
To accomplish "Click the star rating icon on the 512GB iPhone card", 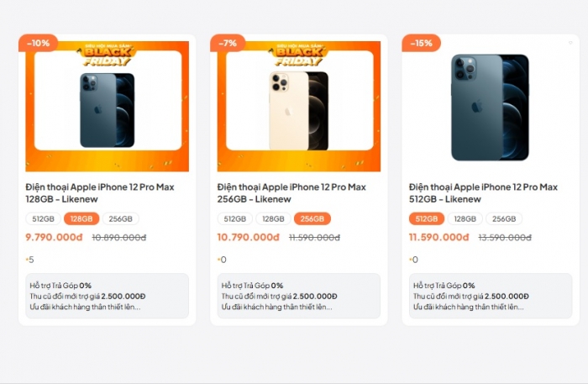I will click(411, 260).
